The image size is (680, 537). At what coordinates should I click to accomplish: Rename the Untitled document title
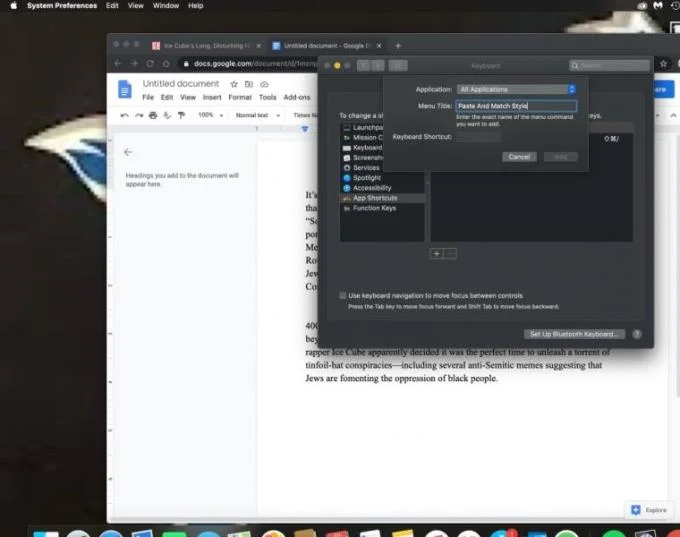tap(181, 84)
